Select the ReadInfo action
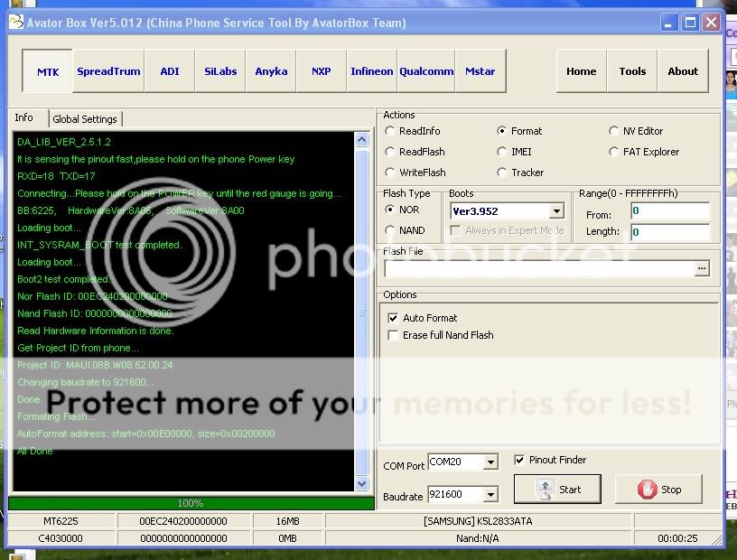The image size is (737, 560). [390, 131]
